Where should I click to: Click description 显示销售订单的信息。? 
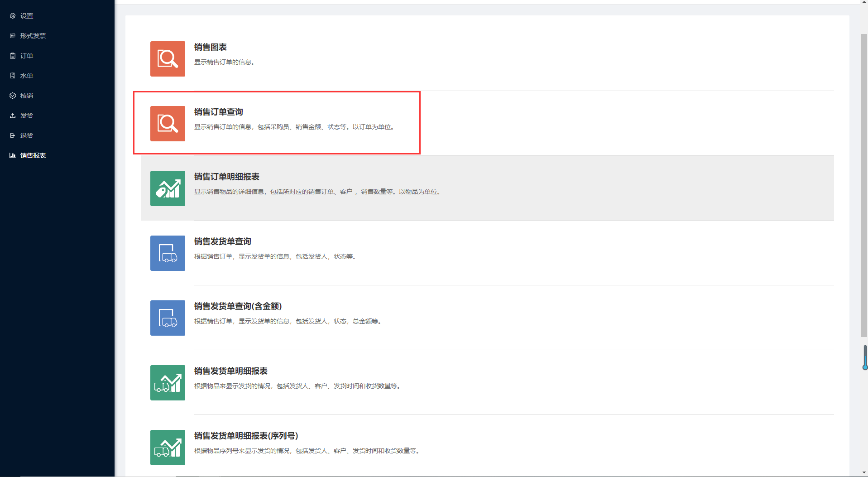pyautogui.click(x=225, y=62)
